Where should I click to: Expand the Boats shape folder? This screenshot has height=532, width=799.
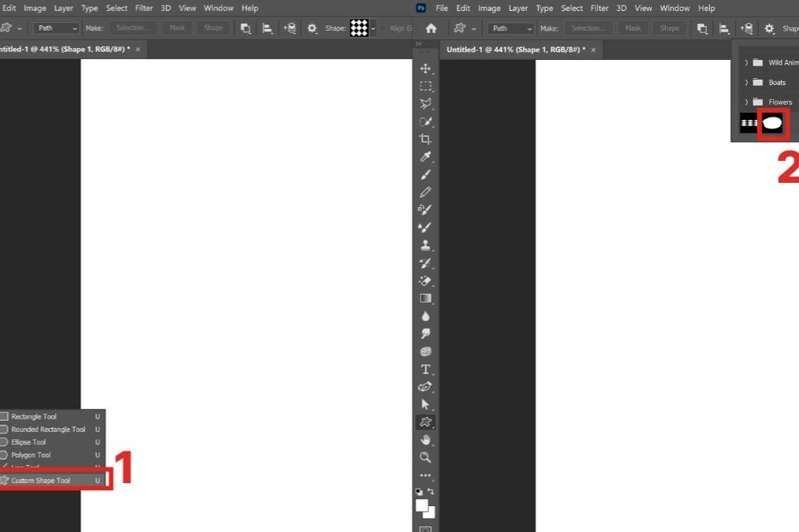[x=746, y=83]
